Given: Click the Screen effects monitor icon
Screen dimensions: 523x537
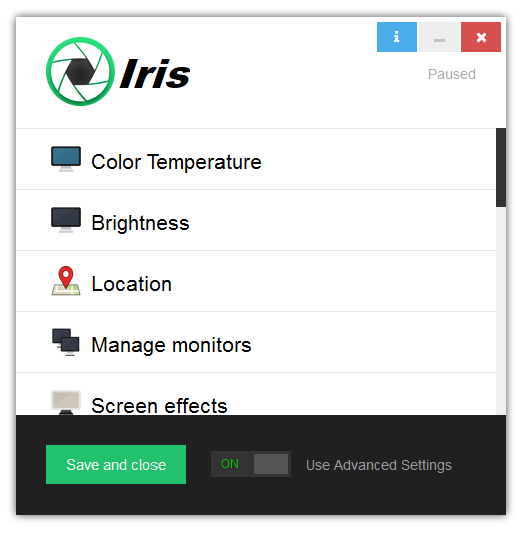Looking at the screenshot, I should click(x=66, y=402).
